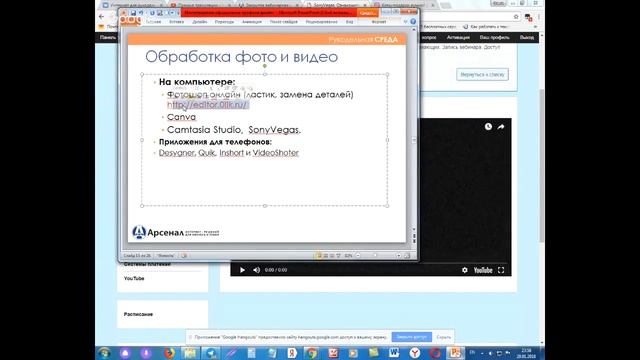Click the SonyVegas text on the slide

coord(273,130)
